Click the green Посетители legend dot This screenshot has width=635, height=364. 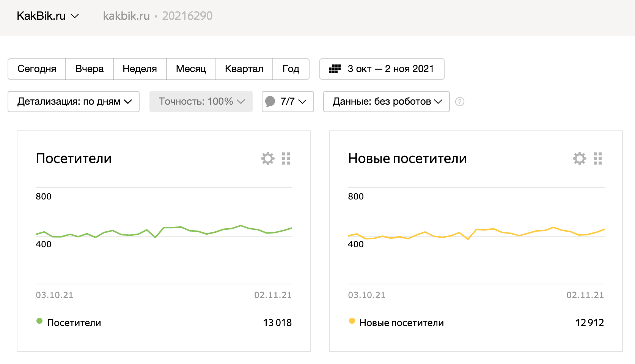(x=39, y=321)
